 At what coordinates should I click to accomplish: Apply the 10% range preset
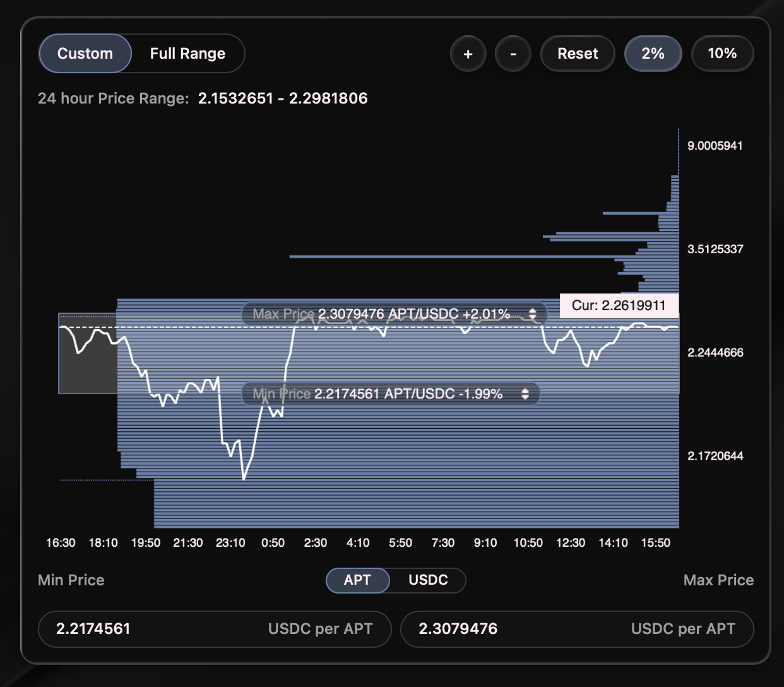(722, 54)
